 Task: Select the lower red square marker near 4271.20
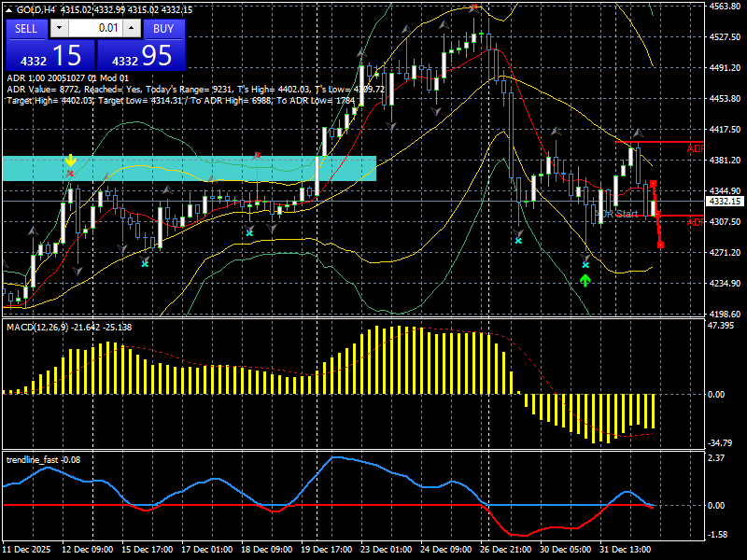point(660,245)
